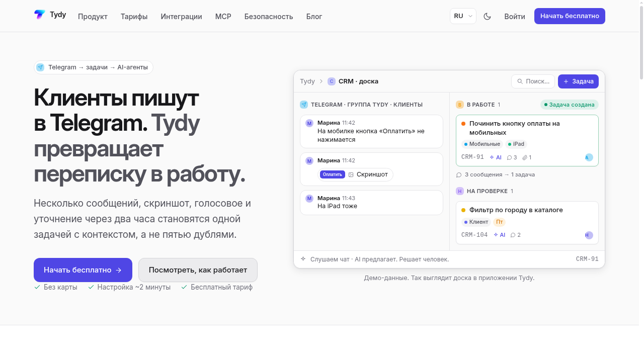The height and width of the screenshot is (362, 644).
Task: Focus the Поиск search field
Action: [533, 81]
